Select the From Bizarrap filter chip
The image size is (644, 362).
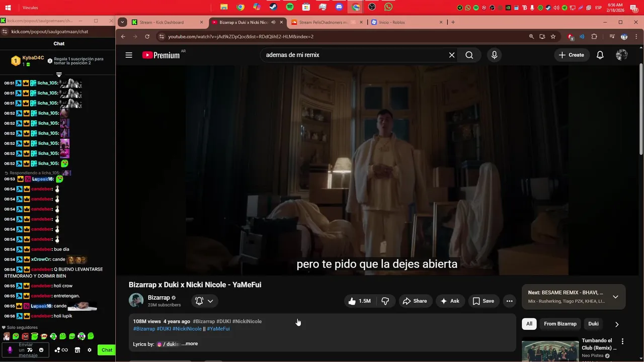click(x=560, y=324)
